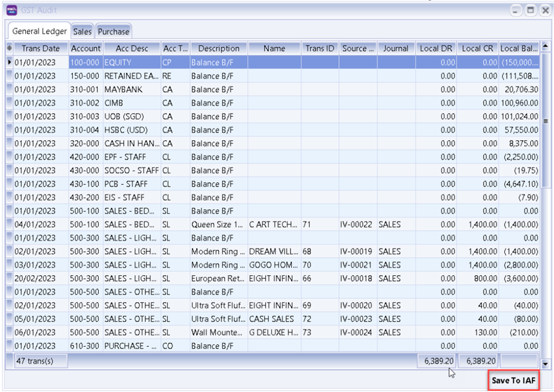Close the GST Audit window
Screen dimensions: 554x392
tap(544, 10)
